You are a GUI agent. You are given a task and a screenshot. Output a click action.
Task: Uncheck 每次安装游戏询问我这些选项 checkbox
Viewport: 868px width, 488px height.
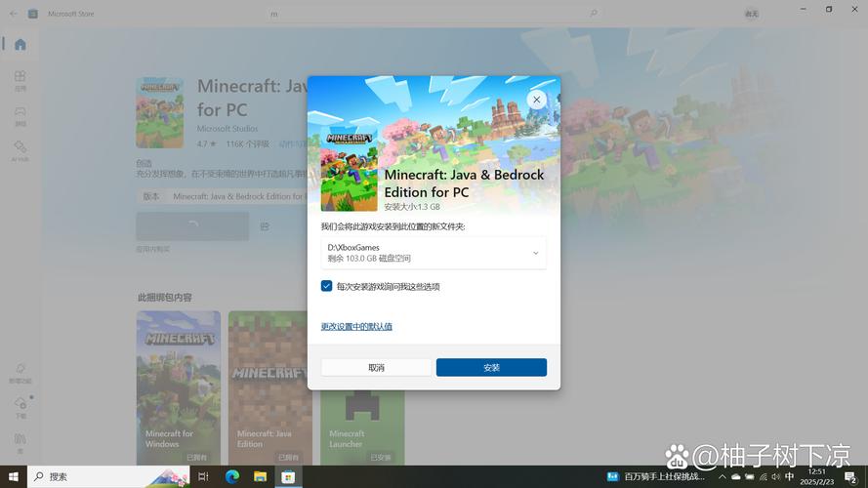point(327,286)
